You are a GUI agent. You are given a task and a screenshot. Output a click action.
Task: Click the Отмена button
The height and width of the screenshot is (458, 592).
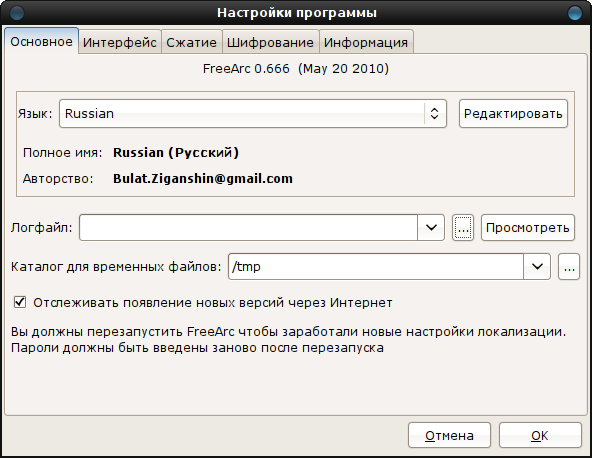click(449, 435)
